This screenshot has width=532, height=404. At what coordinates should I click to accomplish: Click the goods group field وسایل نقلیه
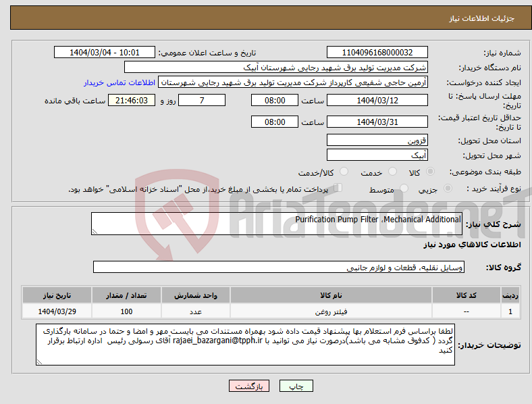(x=279, y=267)
